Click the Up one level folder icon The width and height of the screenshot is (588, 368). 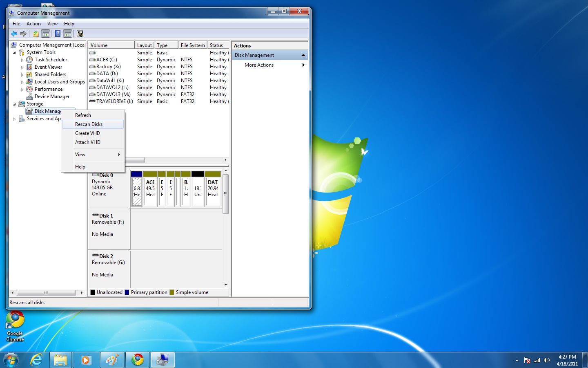tap(36, 34)
